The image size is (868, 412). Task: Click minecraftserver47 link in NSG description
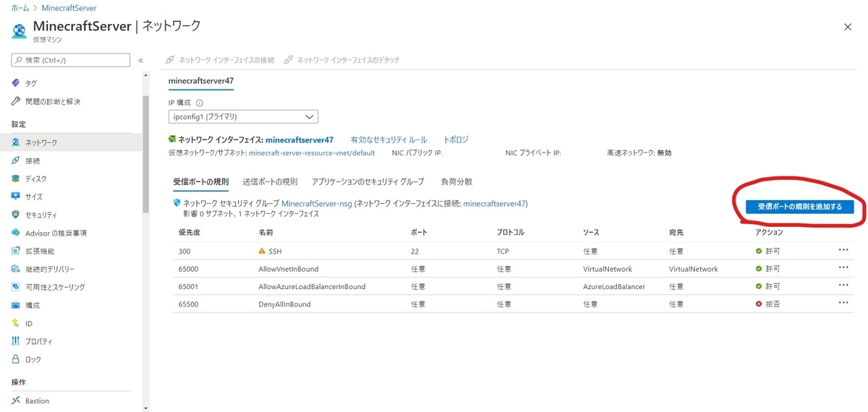(494, 204)
